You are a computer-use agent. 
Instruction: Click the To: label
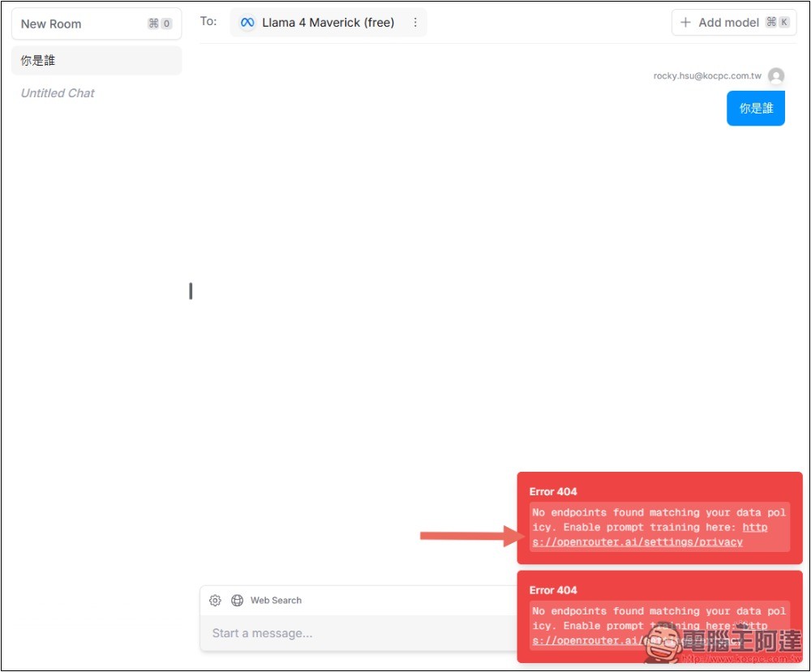[x=208, y=21]
